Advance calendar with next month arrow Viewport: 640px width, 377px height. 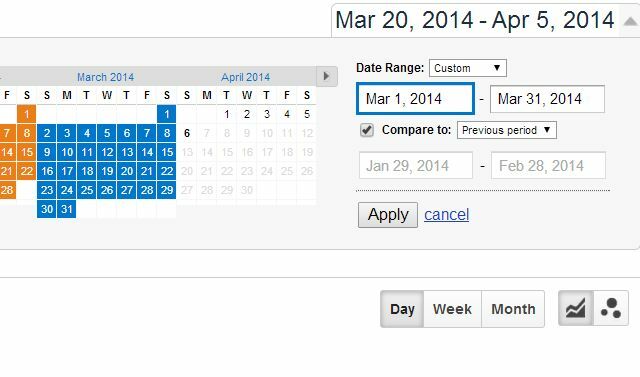click(327, 76)
